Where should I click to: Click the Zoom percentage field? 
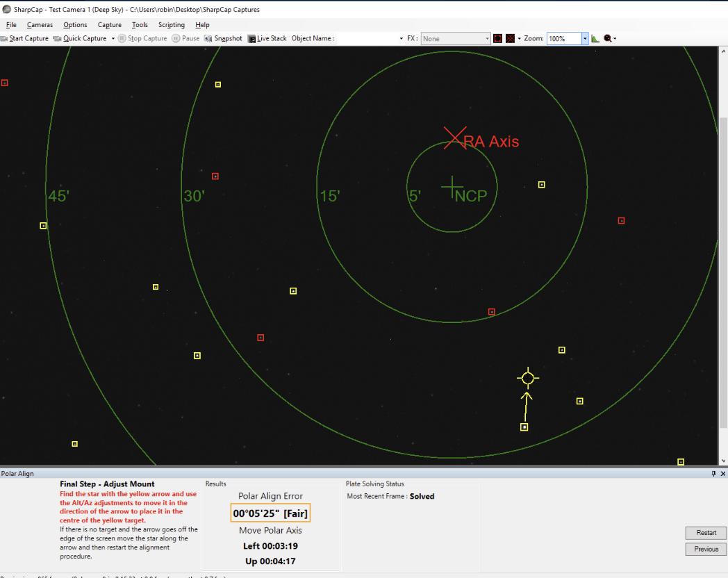click(x=564, y=38)
